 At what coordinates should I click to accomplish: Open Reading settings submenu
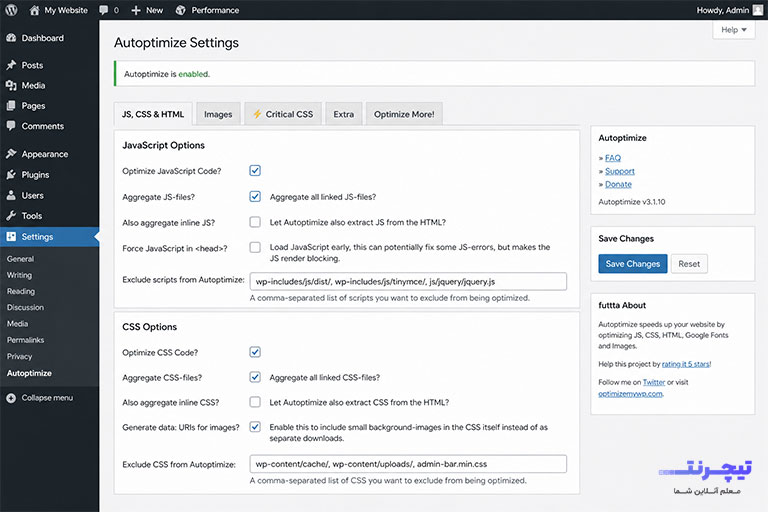point(21,292)
